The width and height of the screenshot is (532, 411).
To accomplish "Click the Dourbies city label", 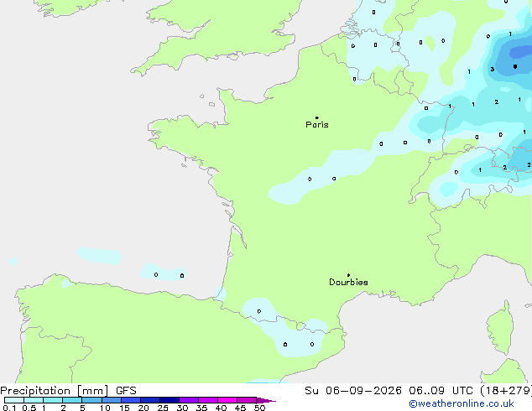I will pos(348,282).
